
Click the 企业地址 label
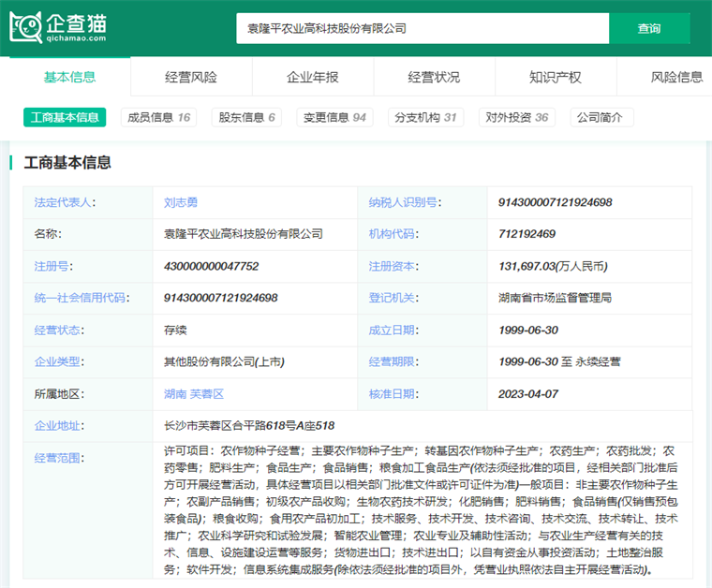point(59,426)
